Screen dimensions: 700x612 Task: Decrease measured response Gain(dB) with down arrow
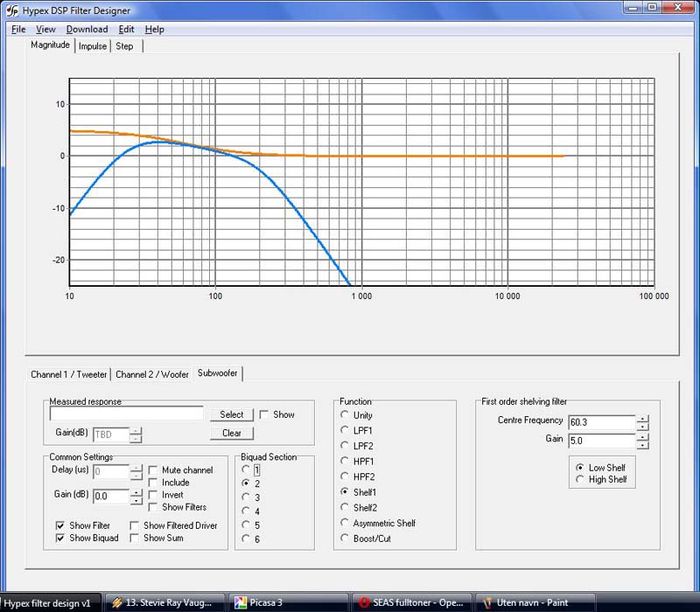[136, 439]
